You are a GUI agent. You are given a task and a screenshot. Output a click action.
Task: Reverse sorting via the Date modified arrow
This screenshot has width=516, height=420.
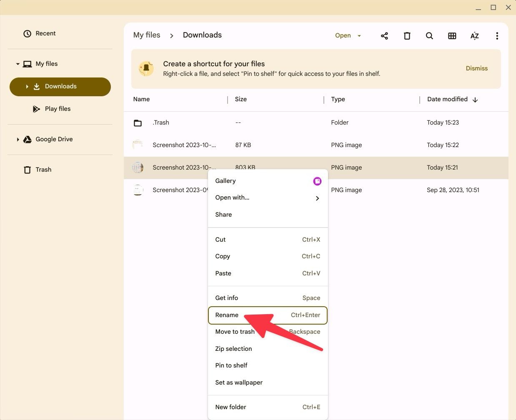[475, 100]
